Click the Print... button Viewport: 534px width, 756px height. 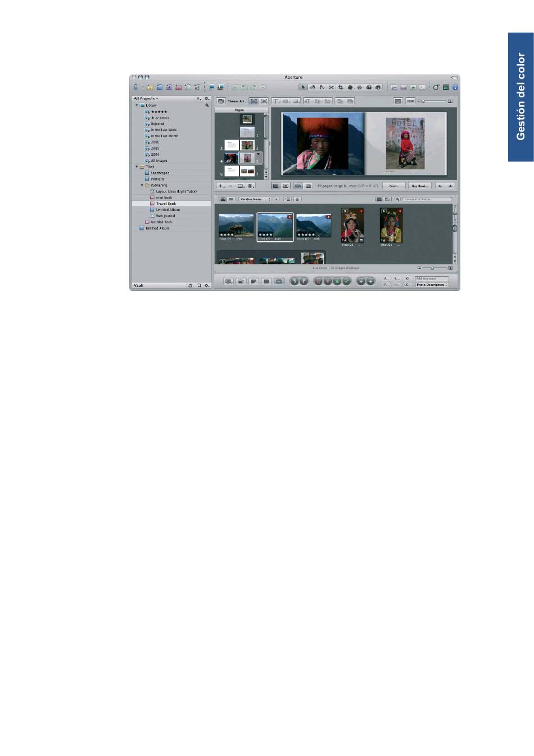pos(394,186)
